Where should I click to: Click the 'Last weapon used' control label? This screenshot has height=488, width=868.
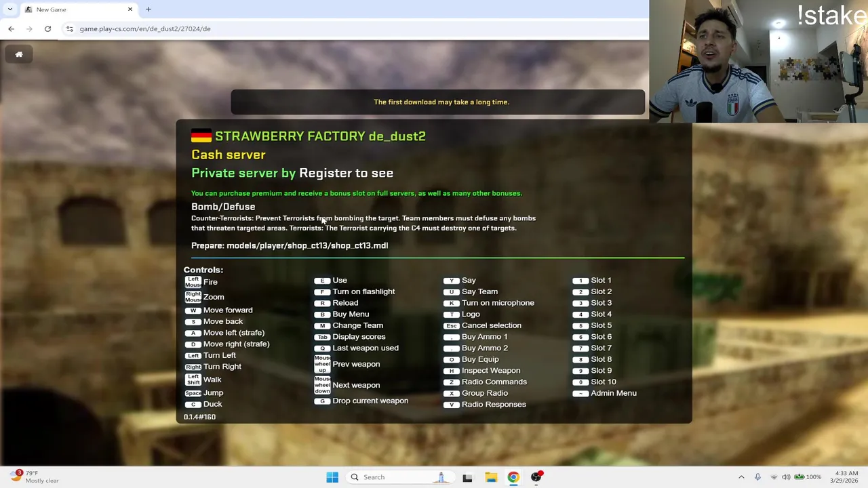click(366, 348)
